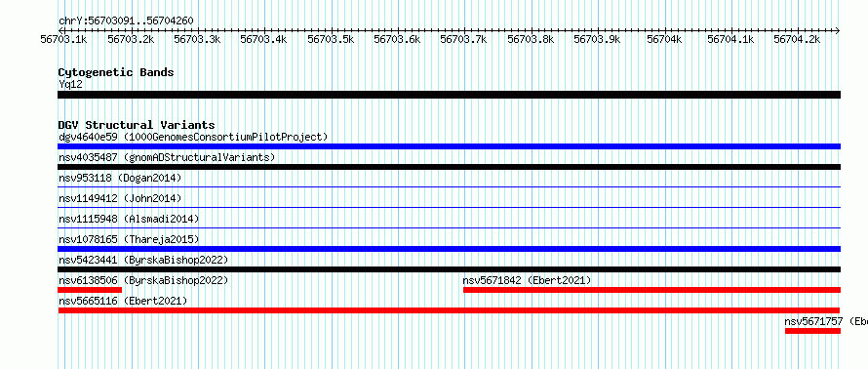
Task: Click the 56703.2k ruler tick label
Action: (x=131, y=39)
